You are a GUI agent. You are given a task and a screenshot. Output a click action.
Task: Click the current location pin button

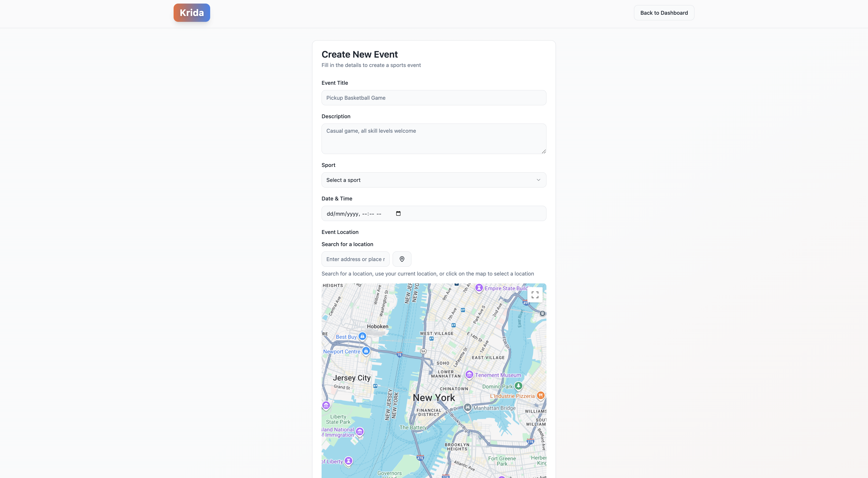(x=402, y=259)
